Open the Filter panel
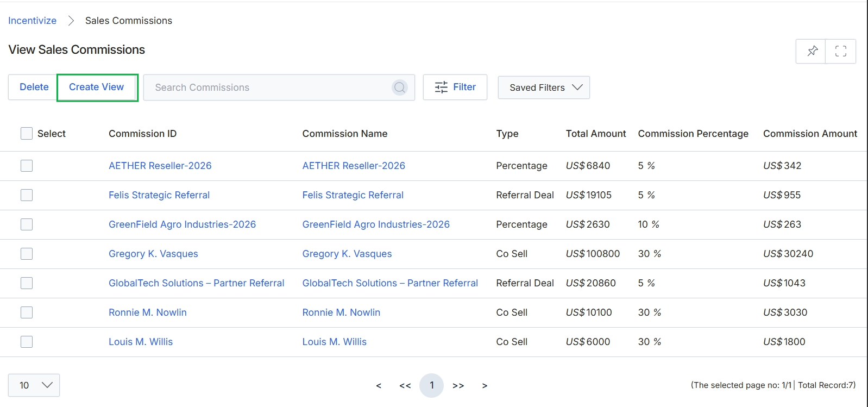This screenshot has width=868, height=407. 455,87
